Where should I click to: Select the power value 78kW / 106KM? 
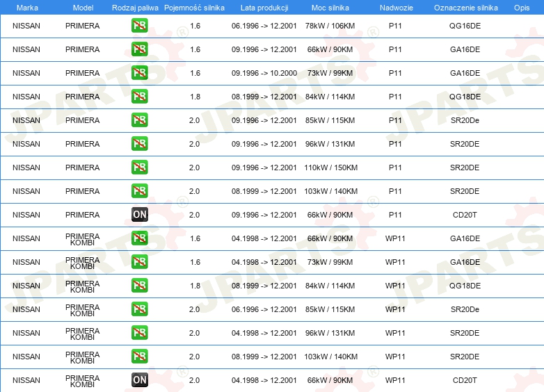330,26
